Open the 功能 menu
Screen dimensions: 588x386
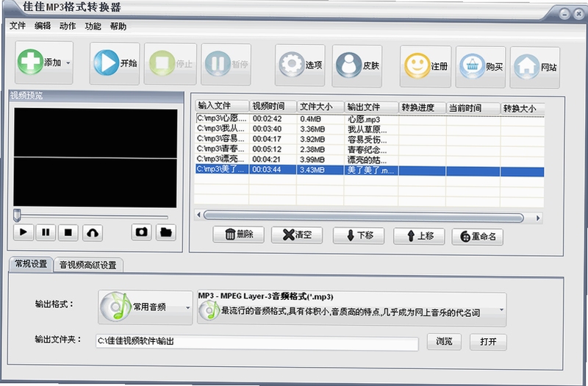(93, 26)
